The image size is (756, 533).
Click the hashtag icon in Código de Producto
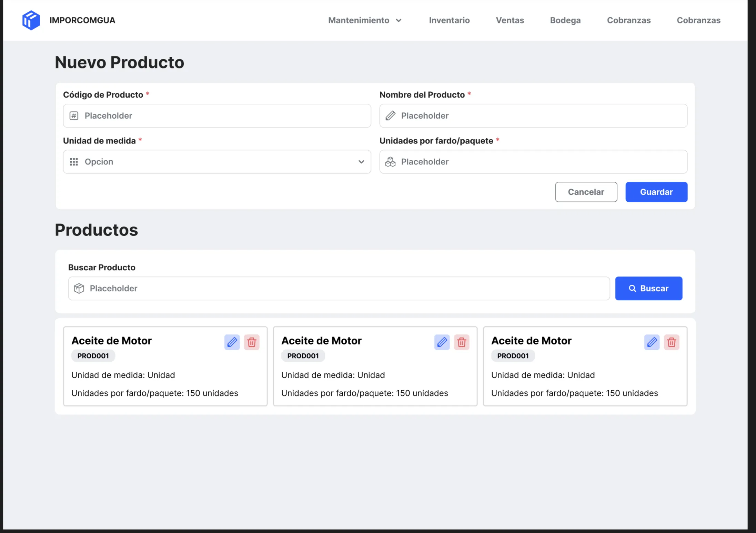point(74,116)
